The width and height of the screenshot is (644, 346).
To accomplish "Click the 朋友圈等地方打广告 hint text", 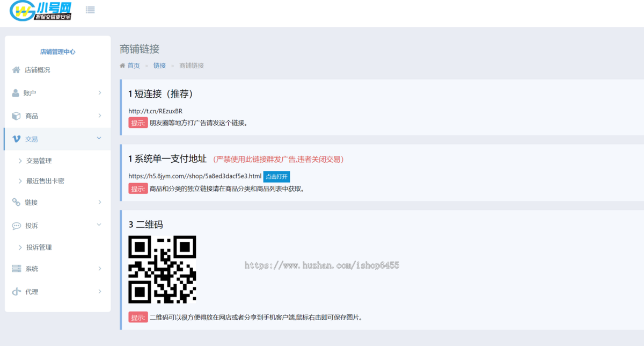I will tap(199, 123).
